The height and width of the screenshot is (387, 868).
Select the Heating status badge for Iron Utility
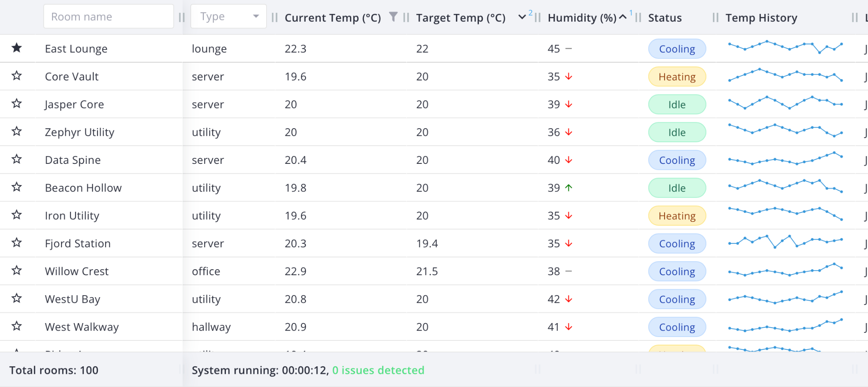point(676,216)
